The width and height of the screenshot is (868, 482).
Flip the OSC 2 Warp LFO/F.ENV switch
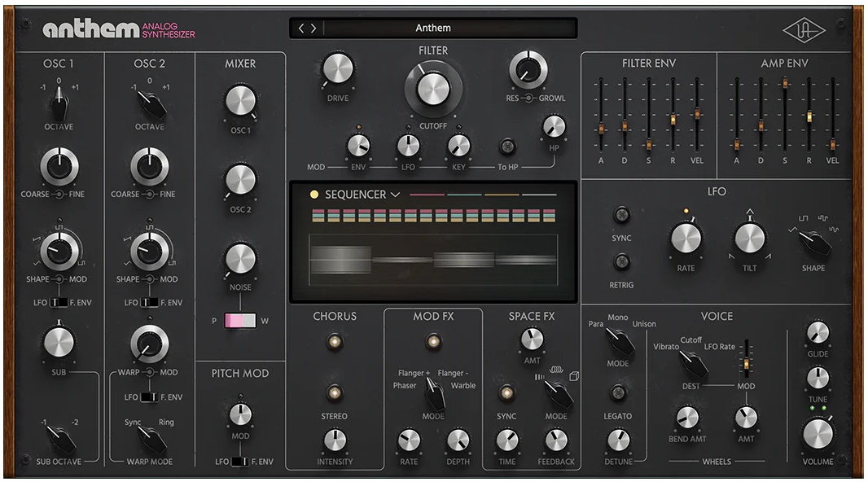[x=149, y=397]
